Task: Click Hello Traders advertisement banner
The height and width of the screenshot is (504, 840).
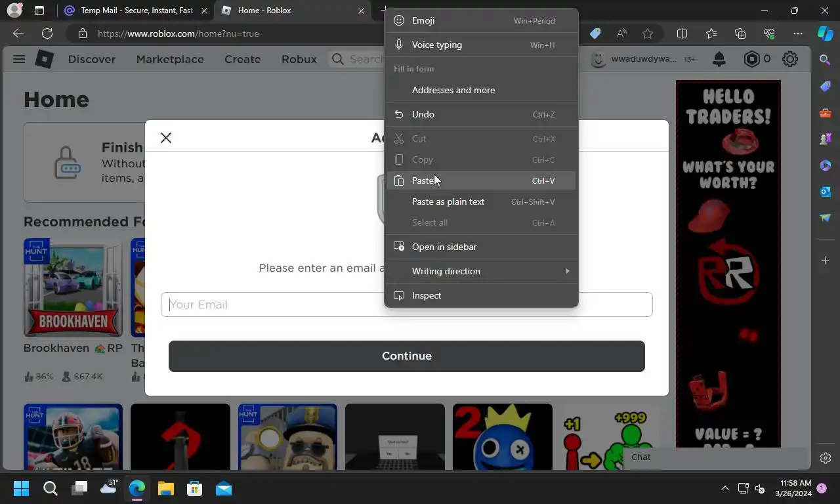Action: 728,264
